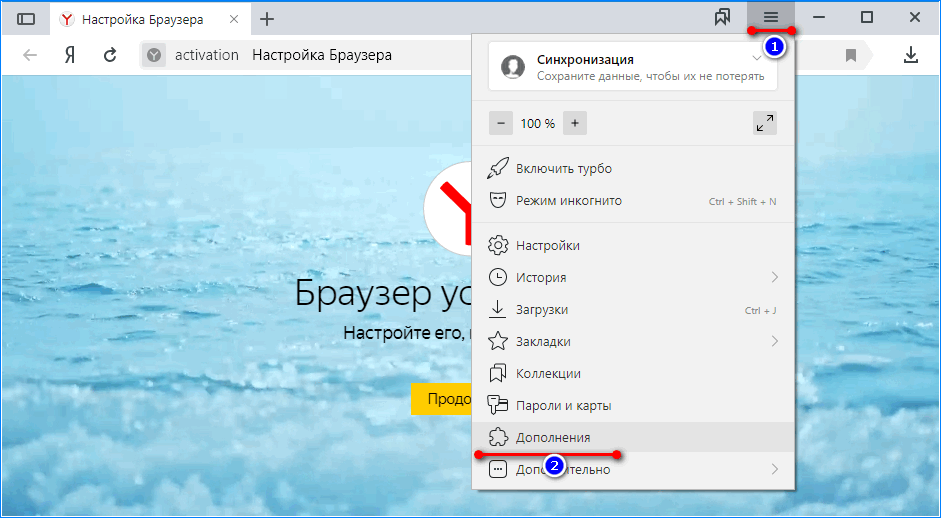
Task: Open Загрузки menu item
Action: click(x=634, y=310)
